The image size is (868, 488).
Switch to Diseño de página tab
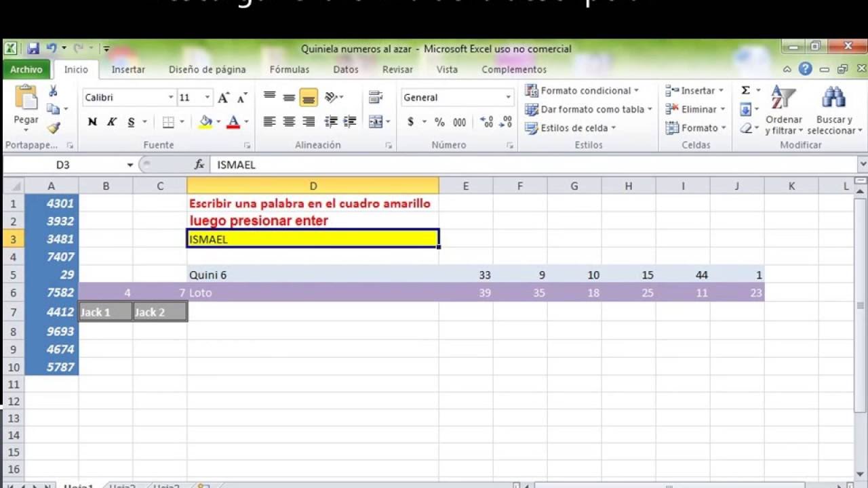tap(208, 69)
